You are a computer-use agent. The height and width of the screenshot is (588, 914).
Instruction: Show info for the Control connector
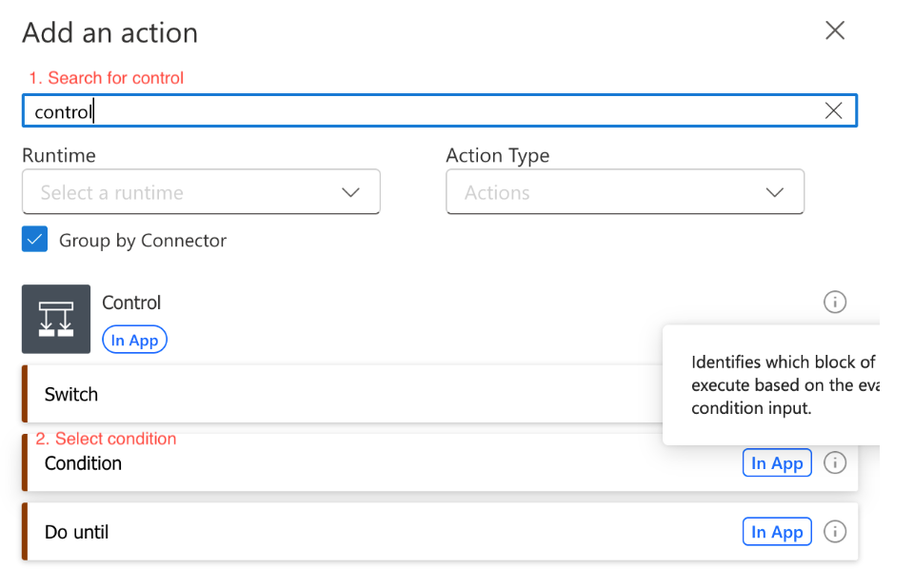(x=834, y=303)
